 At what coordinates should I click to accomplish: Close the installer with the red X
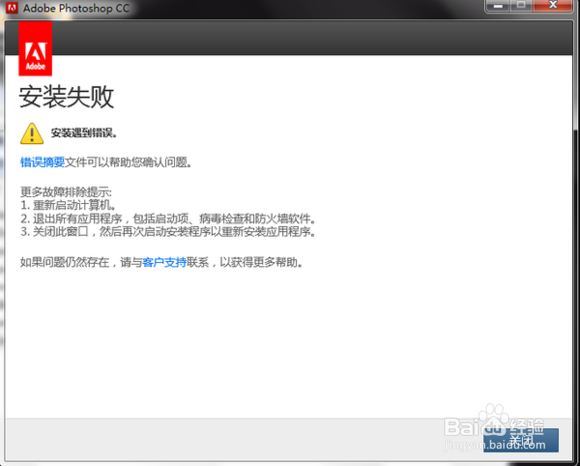pos(553,6)
